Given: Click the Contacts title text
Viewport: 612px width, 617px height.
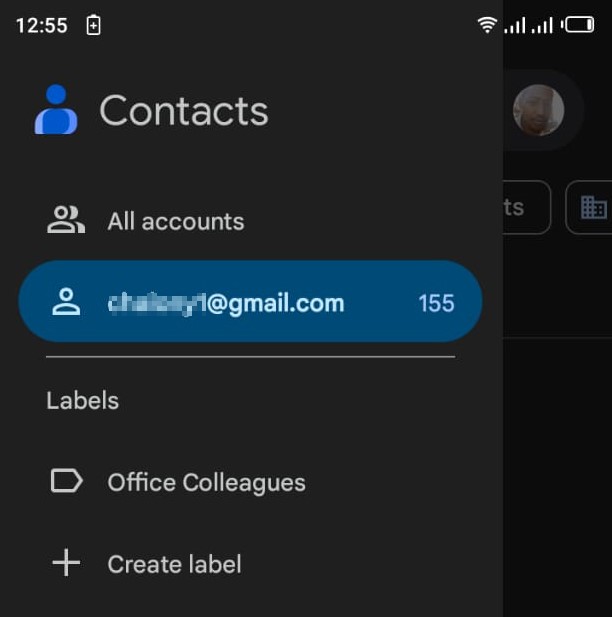Looking at the screenshot, I should coord(184,111).
